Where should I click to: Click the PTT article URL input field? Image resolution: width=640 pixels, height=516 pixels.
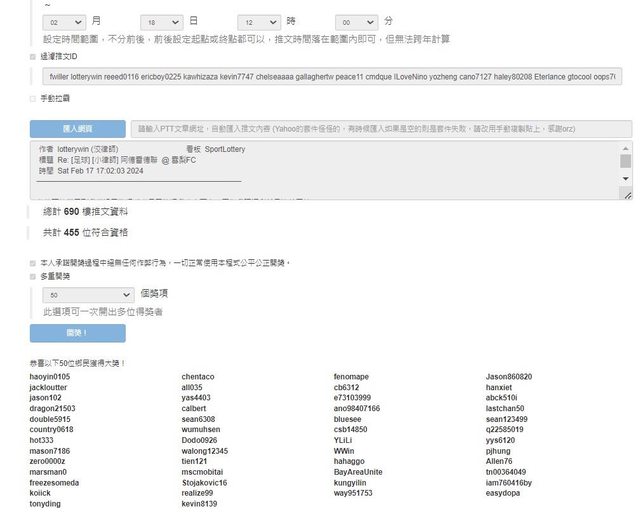click(x=381, y=129)
